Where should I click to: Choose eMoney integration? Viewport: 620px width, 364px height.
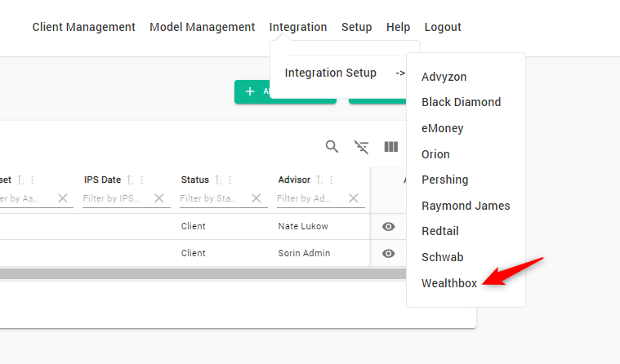coord(443,128)
